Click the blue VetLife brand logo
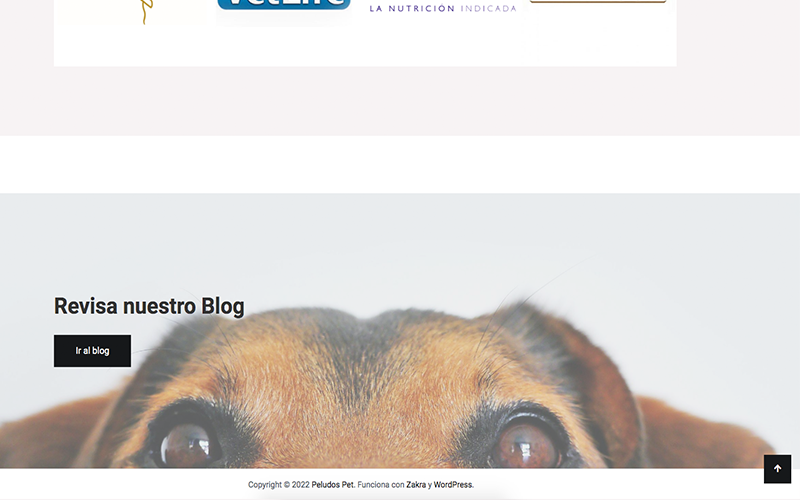This screenshot has width=800, height=500. [284, 5]
